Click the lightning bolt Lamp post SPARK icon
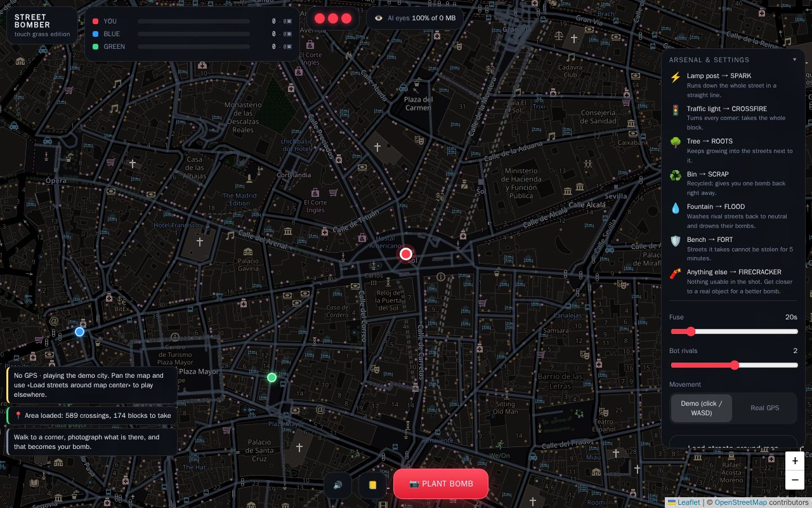Screen dimensions: 812x508 [x=676, y=77]
